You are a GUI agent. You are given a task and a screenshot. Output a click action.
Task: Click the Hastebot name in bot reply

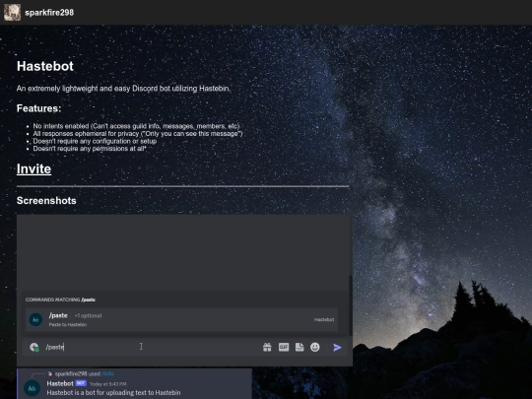tap(60, 383)
